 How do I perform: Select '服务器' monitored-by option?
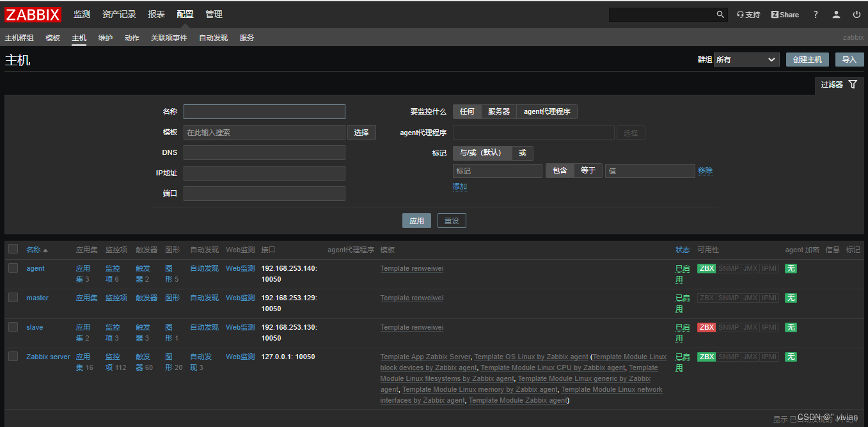pyautogui.click(x=499, y=112)
